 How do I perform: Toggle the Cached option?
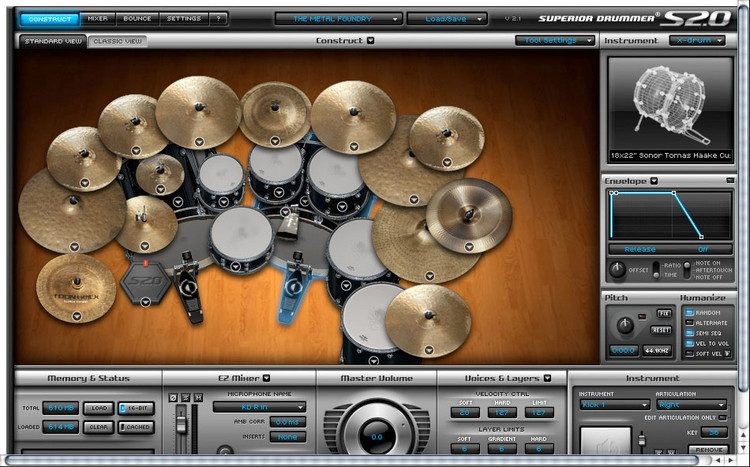tap(136, 427)
